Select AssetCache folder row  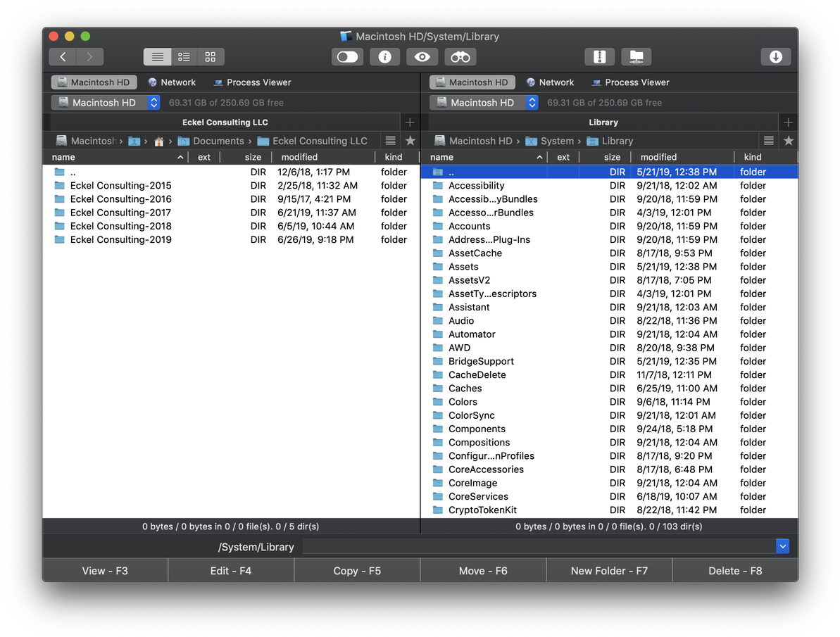coord(610,253)
